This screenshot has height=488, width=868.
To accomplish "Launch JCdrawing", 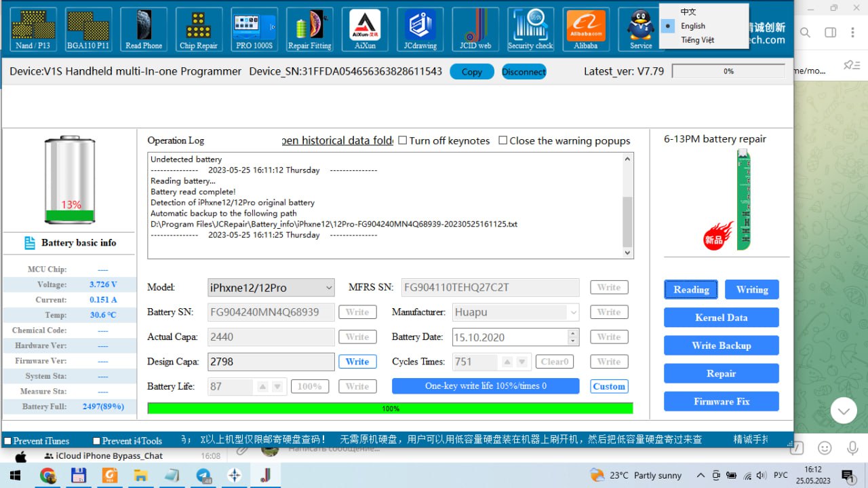I will pyautogui.click(x=420, y=29).
